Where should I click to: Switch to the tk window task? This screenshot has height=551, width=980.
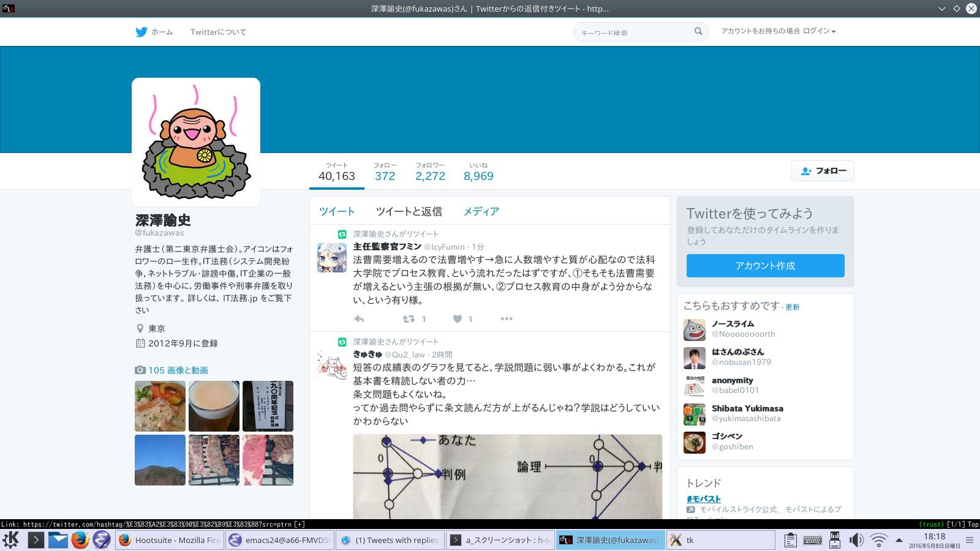tap(721, 540)
